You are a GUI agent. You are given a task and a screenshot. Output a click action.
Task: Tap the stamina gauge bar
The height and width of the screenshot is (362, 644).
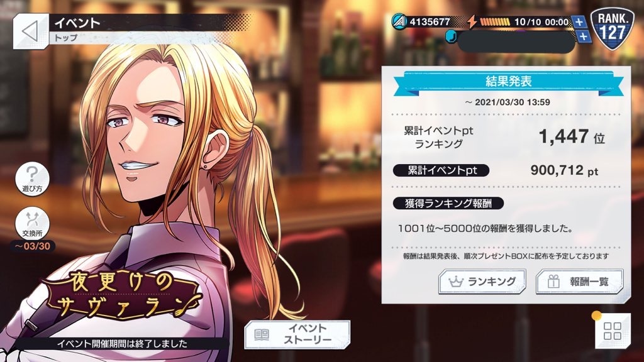click(495, 22)
